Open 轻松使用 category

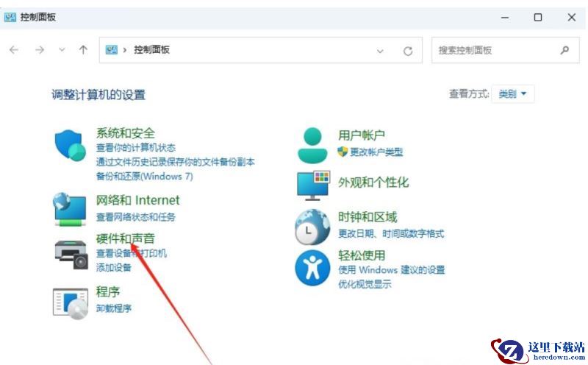pos(362,255)
